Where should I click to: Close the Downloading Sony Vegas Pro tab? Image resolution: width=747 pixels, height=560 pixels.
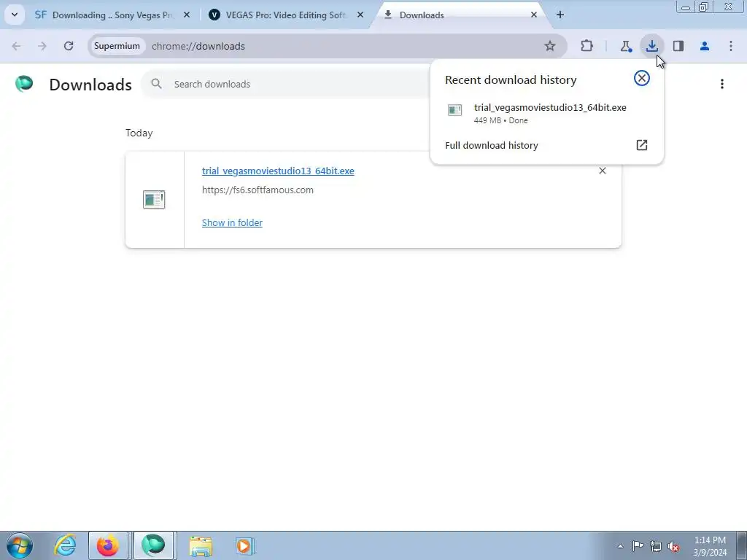[x=187, y=15]
